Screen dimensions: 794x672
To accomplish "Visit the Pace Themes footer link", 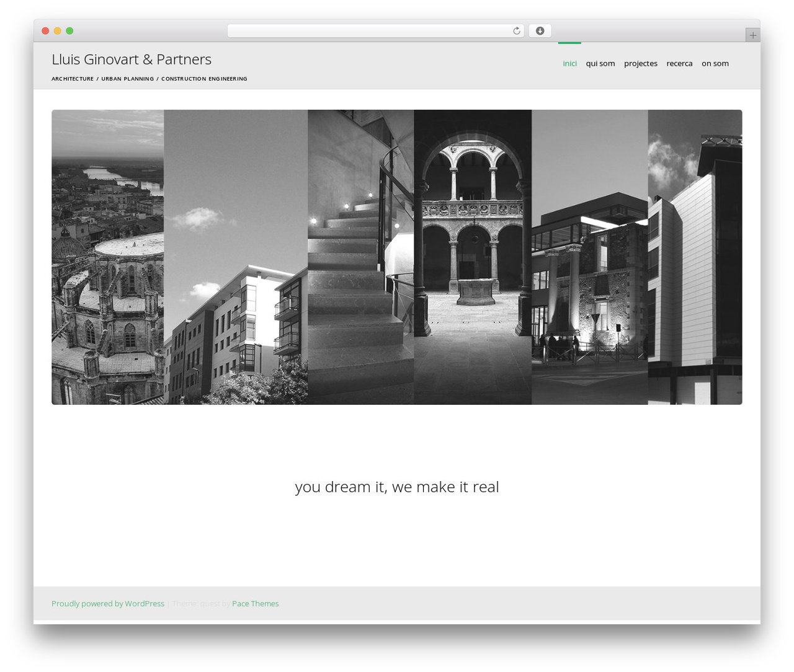I will [256, 604].
